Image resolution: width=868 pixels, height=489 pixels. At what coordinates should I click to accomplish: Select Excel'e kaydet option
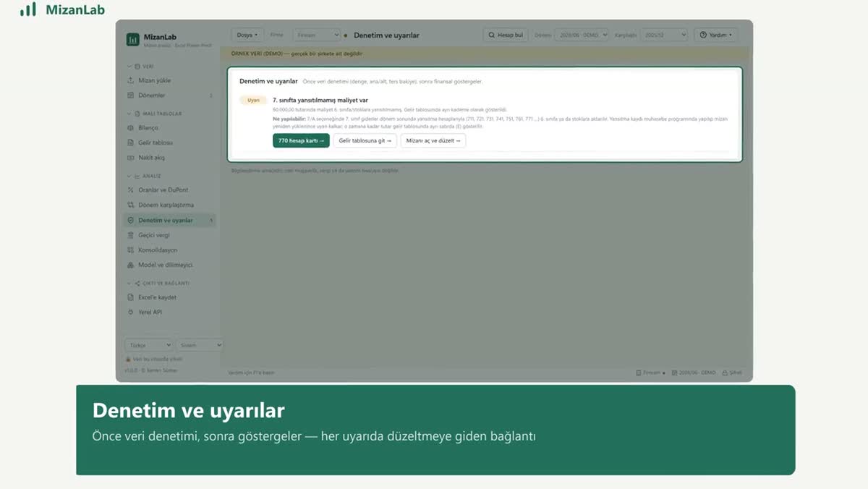pos(170,297)
